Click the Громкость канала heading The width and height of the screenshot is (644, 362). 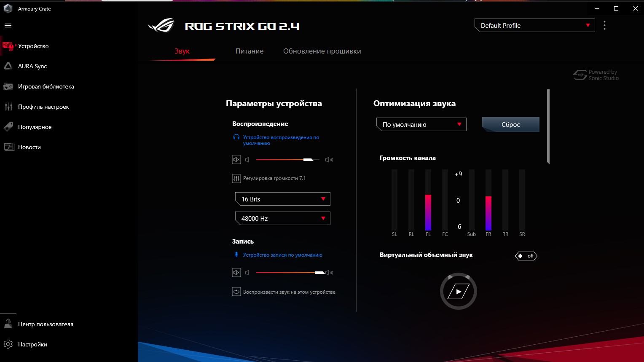click(x=408, y=158)
